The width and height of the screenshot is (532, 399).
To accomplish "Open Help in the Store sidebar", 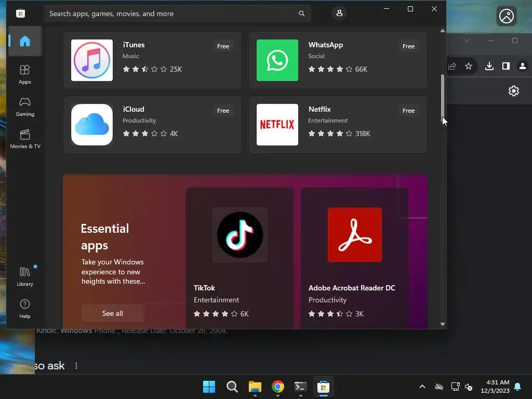I will pyautogui.click(x=25, y=309).
